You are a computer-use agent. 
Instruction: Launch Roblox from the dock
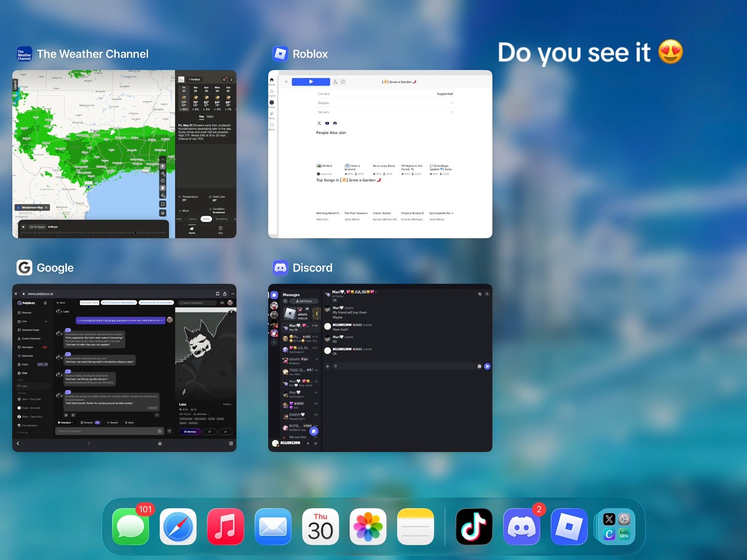[x=569, y=527]
